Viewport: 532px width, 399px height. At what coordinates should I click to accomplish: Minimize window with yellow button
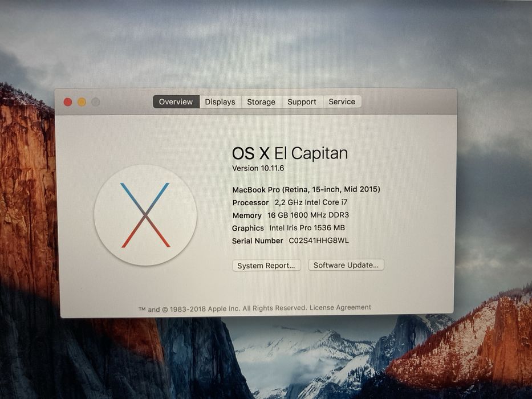[82, 102]
